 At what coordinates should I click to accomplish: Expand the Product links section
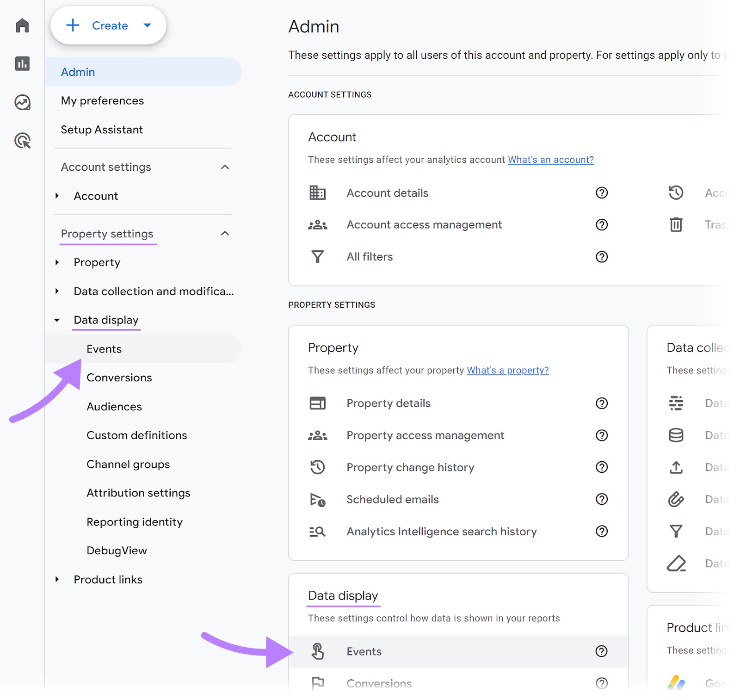(x=57, y=579)
